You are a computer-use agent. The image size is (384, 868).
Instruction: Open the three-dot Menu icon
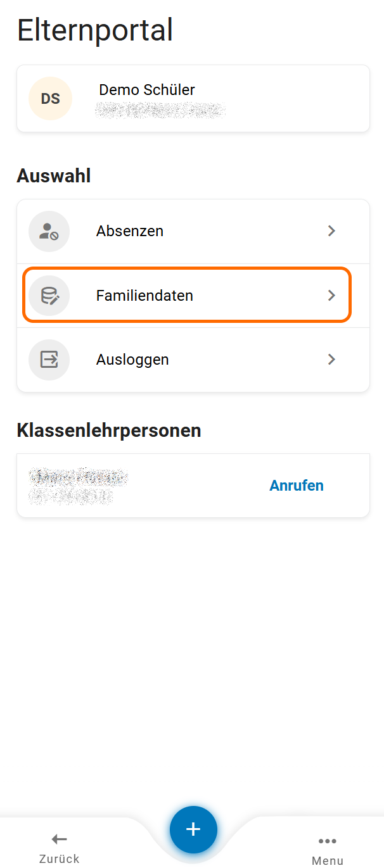pos(328,841)
